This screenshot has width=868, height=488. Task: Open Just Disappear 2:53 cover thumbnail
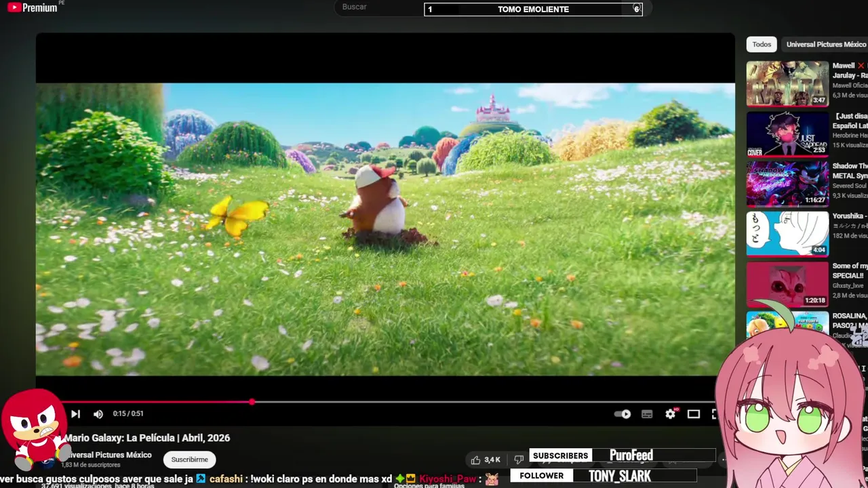tap(787, 134)
